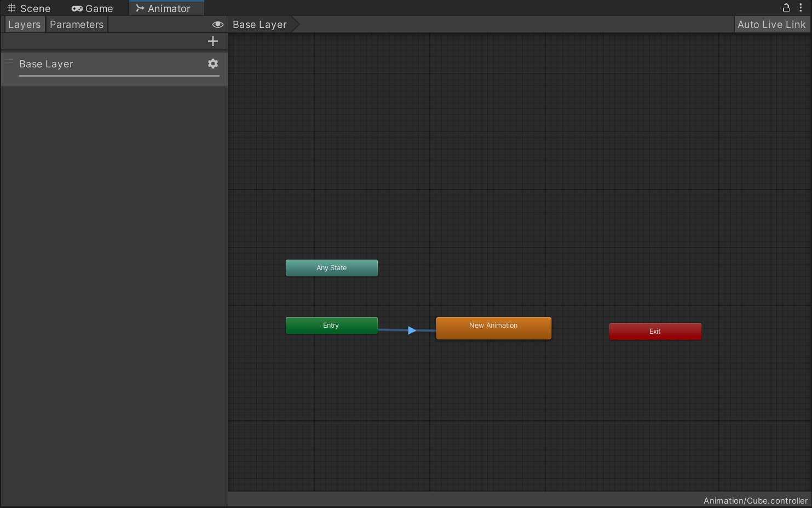Select the red Exit node
Image resolution: width=812 pixels, height=508 pixels.
[x=655, y=332]
